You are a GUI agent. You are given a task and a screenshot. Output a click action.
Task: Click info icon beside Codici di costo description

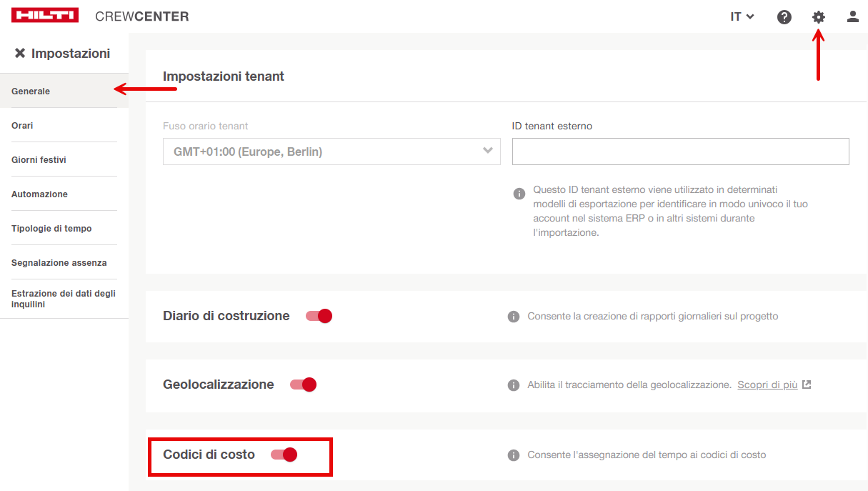pyautogui.click(x=513, y=455)
